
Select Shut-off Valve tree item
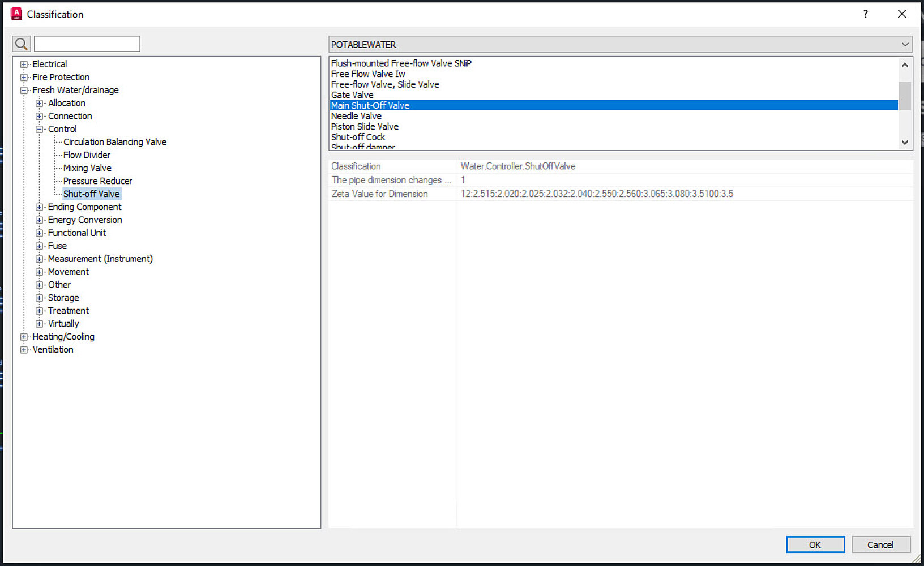[x=91, y=194]
